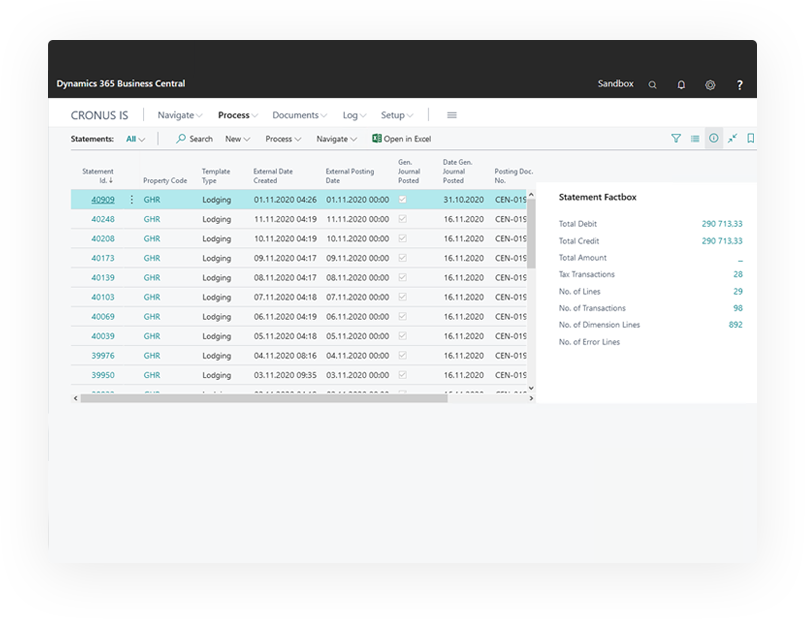Click the collapse page arrows icon

click(732, 138)
